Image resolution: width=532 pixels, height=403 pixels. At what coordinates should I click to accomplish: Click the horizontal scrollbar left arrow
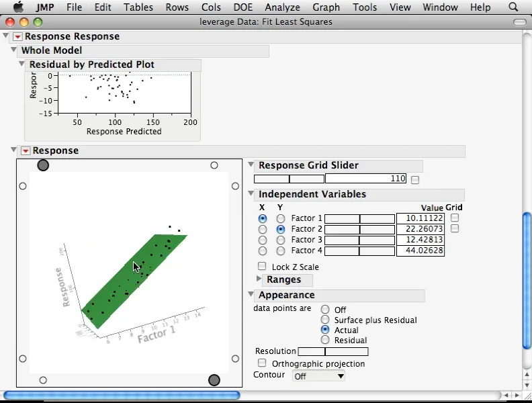(x=506, y=395)
